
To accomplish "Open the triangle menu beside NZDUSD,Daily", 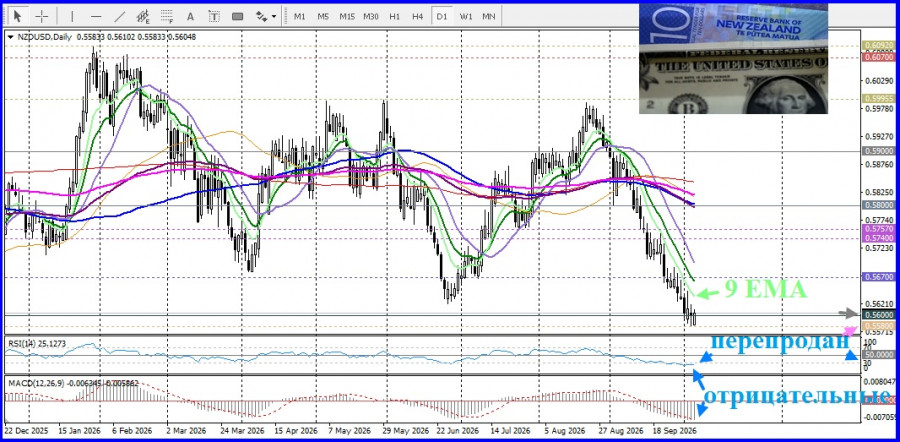I will (11, 37).
